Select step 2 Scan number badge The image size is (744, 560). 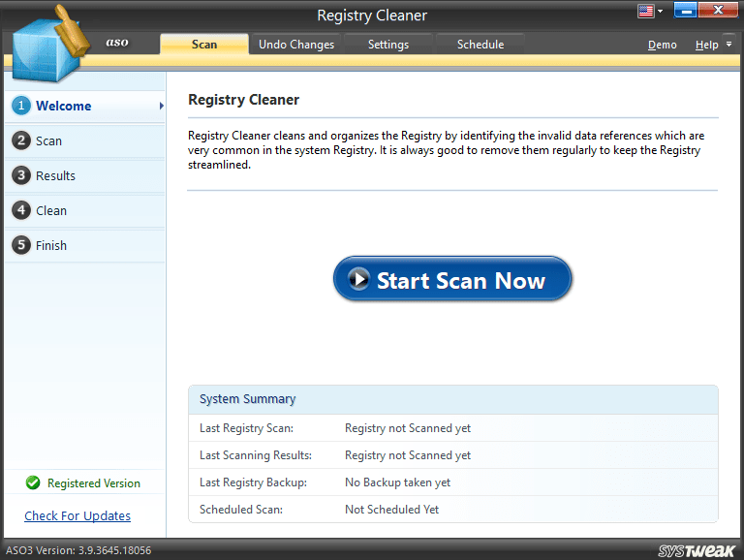(21, 140)
